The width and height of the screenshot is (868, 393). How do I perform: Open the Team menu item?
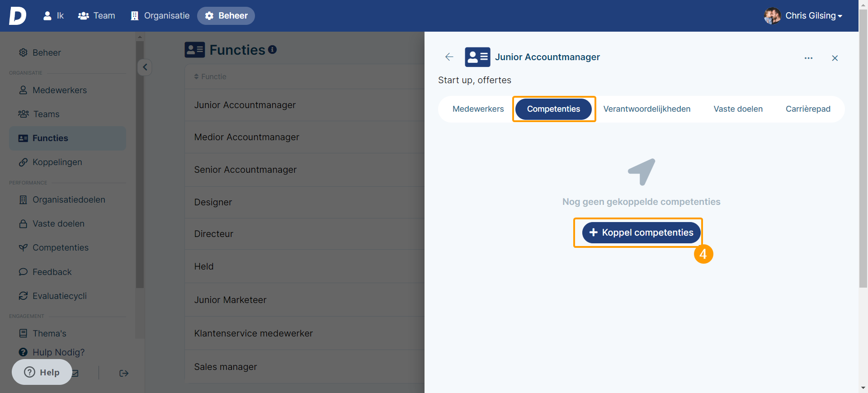tap(97, 16)
